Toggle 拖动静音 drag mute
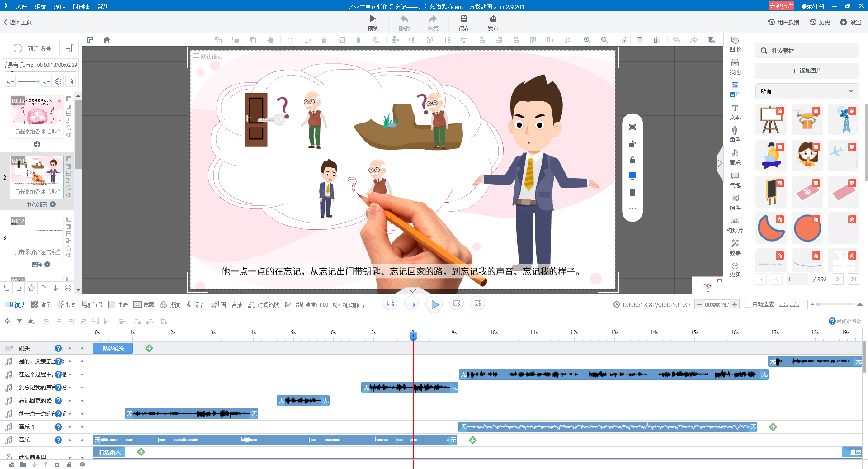 pos(349,305)
